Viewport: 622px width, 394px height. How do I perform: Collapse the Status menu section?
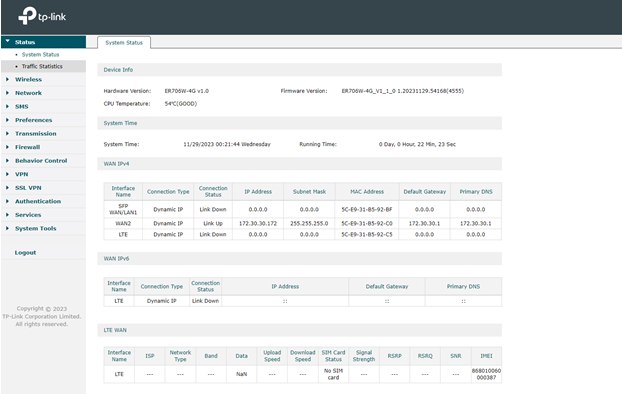coord(43,42)
